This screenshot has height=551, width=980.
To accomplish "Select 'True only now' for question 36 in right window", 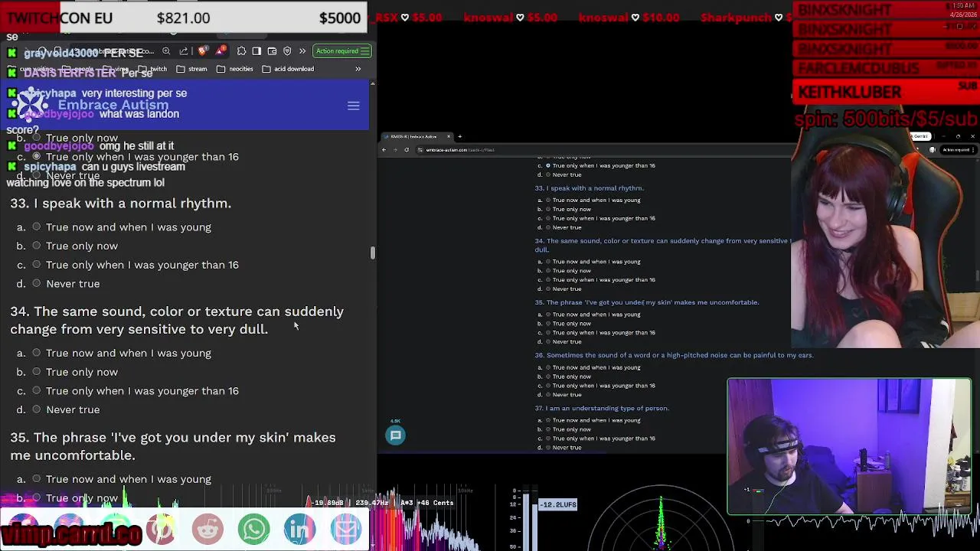I will click(x=548, y=377).
